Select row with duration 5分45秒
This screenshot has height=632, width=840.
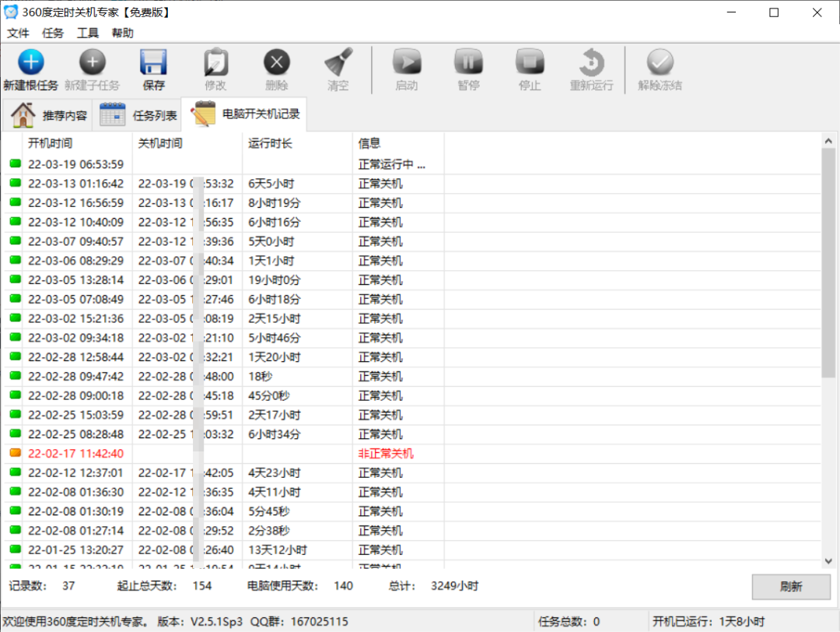269,511
